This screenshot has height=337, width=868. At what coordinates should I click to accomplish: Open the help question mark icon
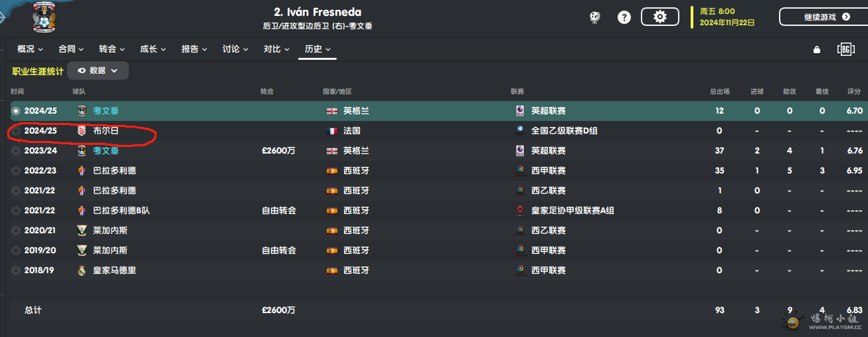pos(624,17)
